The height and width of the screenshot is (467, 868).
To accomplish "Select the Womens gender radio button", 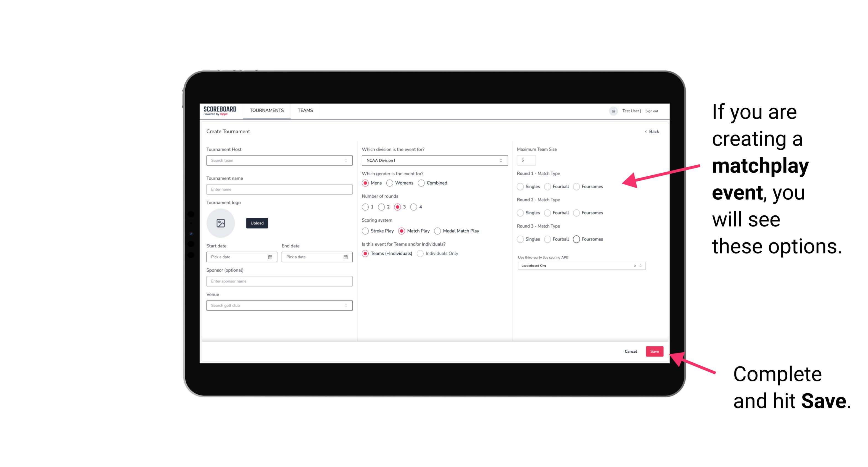I will click(x=390, y=183).
